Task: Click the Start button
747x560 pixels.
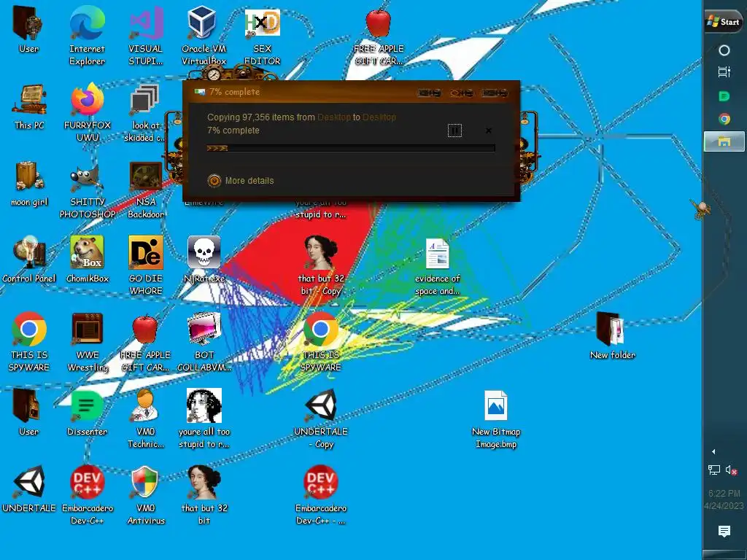Action: pyautogui.click(x=724, y=22)
